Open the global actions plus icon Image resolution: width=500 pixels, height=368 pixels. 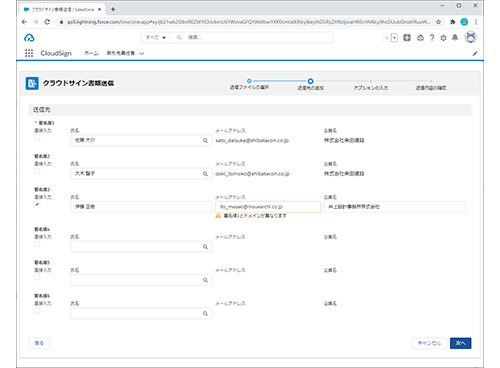[x=407, y=38]
